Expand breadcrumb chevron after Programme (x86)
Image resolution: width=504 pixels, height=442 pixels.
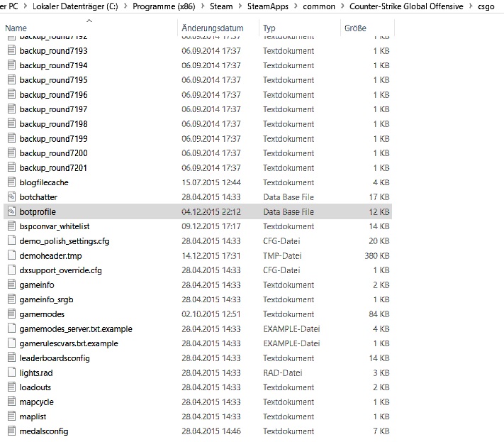203,6
